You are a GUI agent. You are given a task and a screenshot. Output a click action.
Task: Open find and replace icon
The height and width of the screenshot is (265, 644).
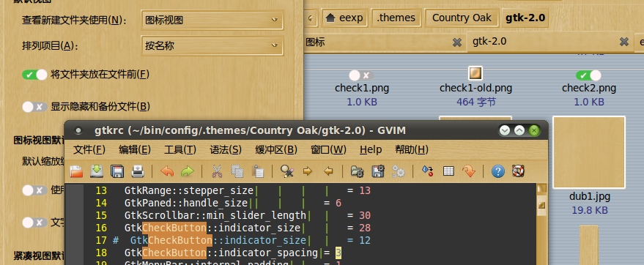coord(286,171)
